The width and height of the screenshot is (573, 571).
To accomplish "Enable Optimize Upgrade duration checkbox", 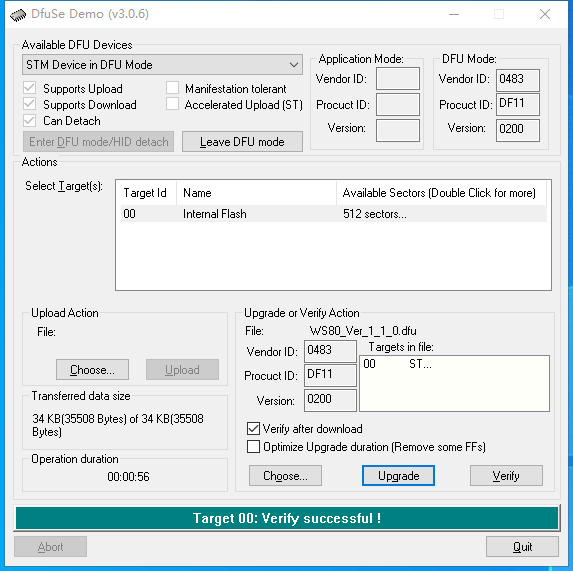I will click(253, 446).
